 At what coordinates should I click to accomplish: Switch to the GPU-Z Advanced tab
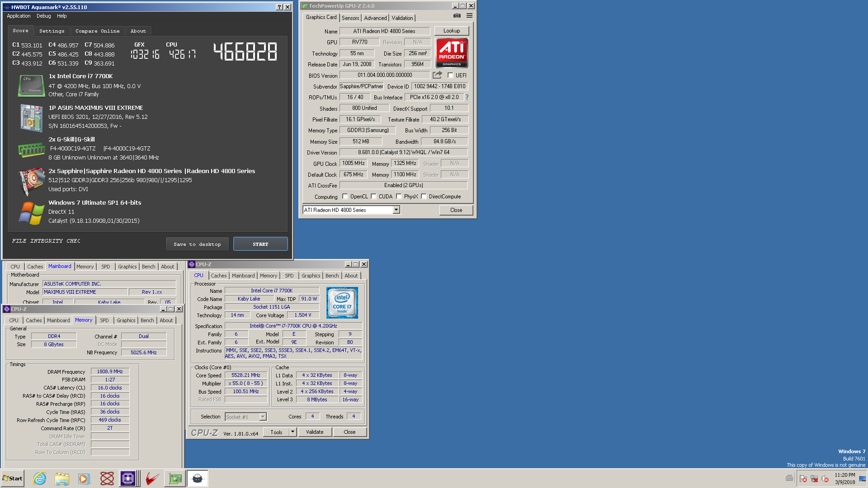(375, 18)
